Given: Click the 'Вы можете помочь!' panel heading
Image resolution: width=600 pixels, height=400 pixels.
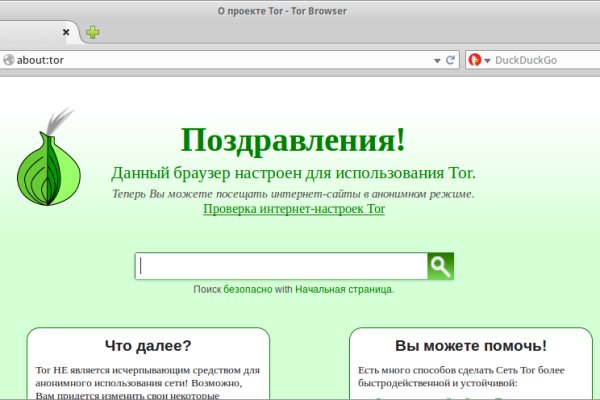Looking at the screenshot, I should point(471,346).
